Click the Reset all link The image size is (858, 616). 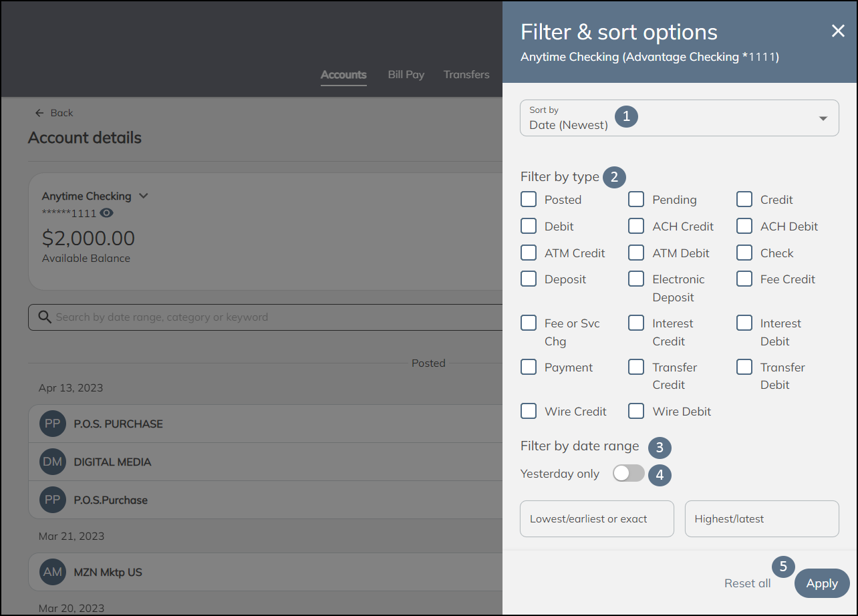pos(747,583)
